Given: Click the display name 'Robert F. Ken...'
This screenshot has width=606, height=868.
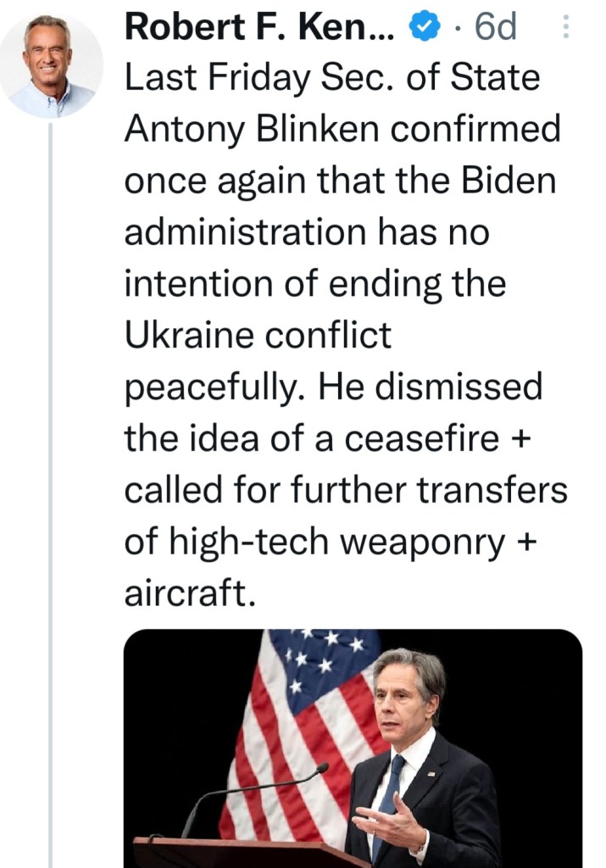Looking at the screenshot, I should click(259, 28).
